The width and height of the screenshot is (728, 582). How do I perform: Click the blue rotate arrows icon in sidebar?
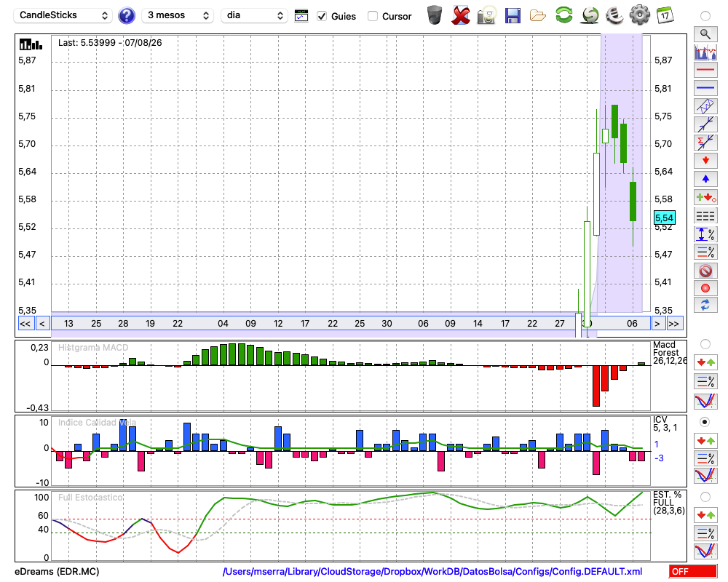point(705,305)
